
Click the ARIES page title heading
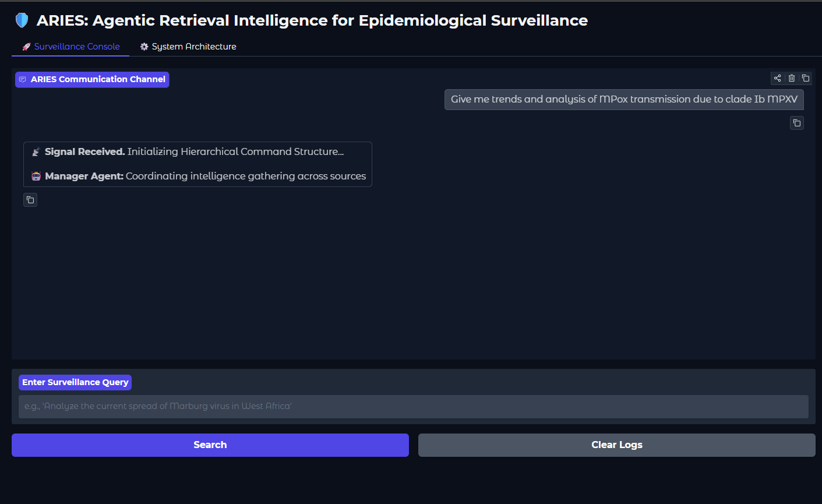(x=312, y=20)
